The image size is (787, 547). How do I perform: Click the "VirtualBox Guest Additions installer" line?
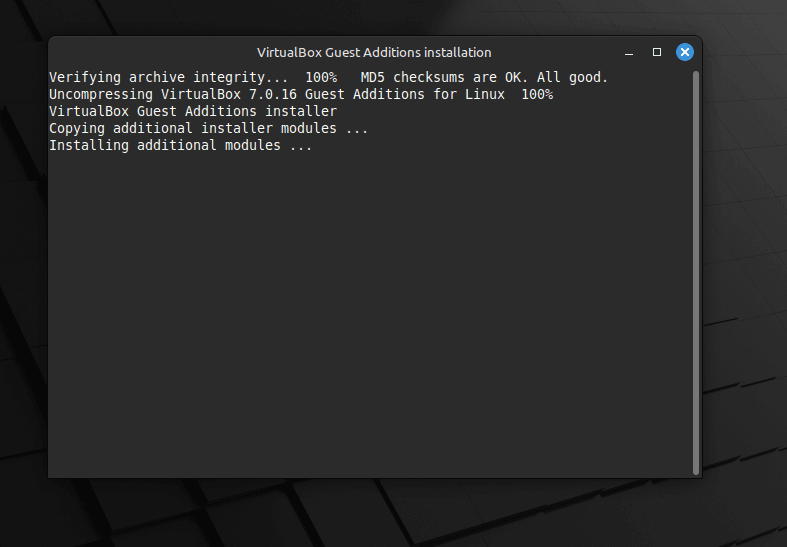click(x=193, y=111)
